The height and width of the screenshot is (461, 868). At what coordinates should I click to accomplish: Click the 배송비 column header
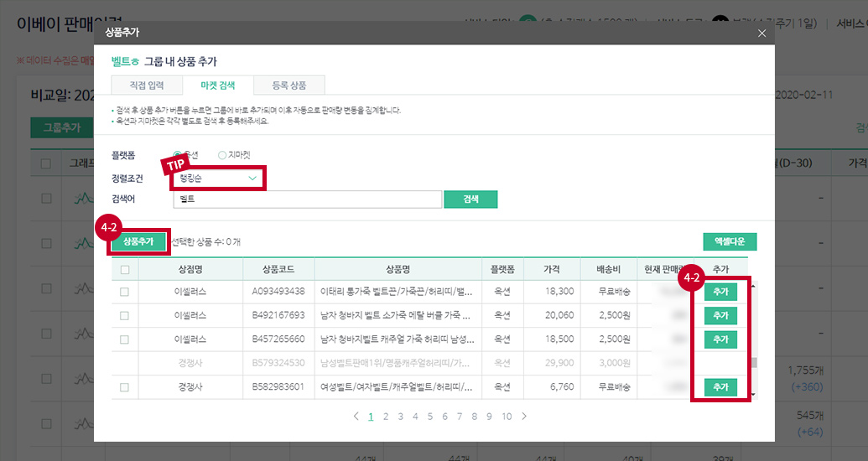tap(608, 270)
